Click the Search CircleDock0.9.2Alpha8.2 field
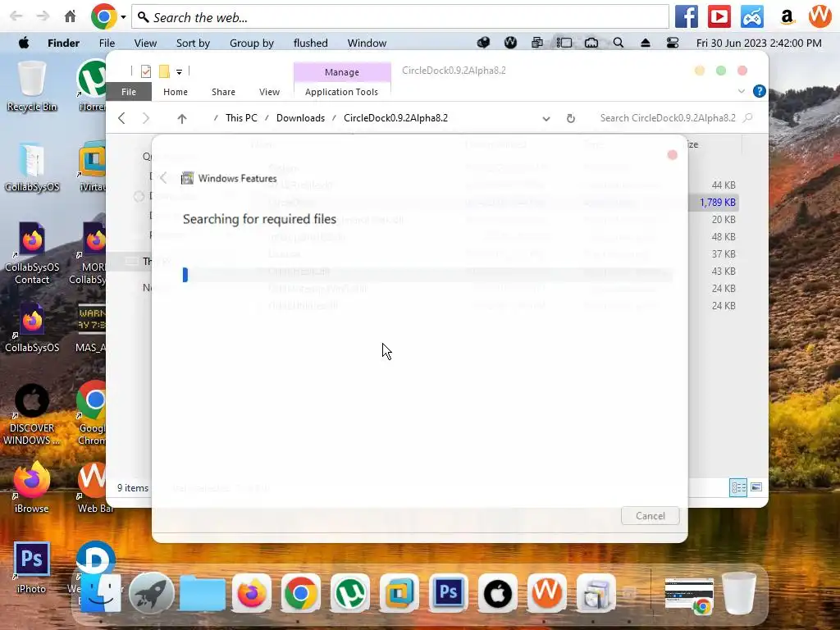840x630 pixels. coord(675,118)
